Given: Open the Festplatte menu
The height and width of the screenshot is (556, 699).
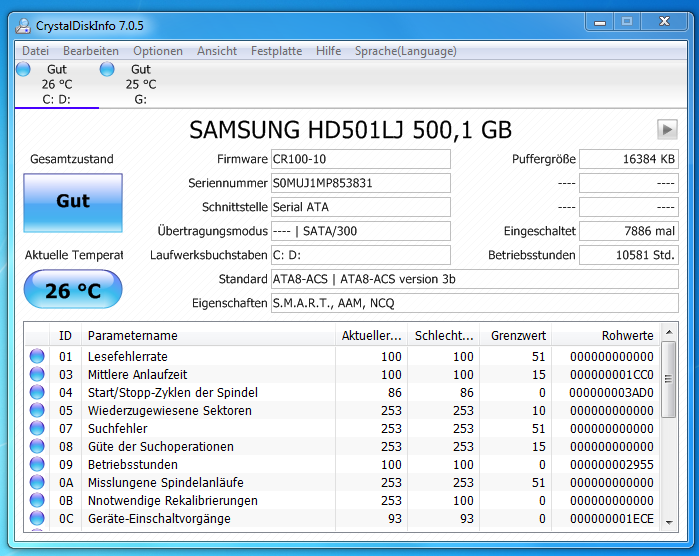Looking at the screenshot, I should tap(276, 51).
